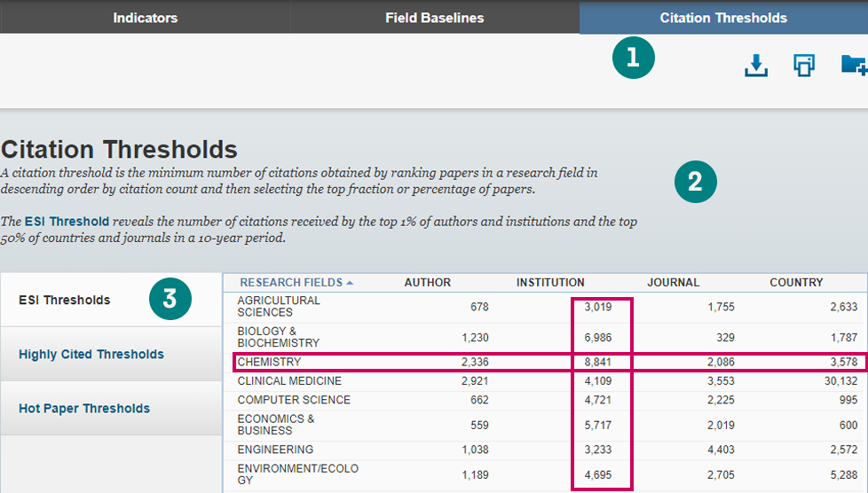Switch to the Indicators tab
868x493 pixels.
[145, 18]
